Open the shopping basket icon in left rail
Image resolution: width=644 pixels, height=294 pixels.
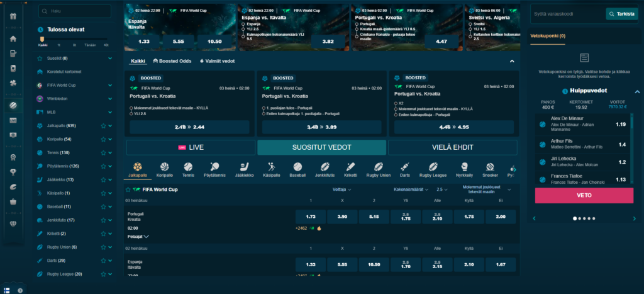[x=13, y=201]
